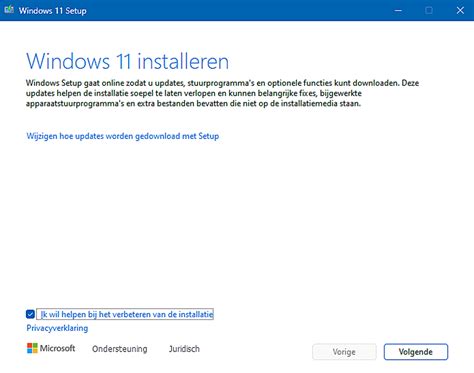Click the disabled maximize button in title bar
Image resolution: width=474 pixels, height=373 pixels.
pos(429,10)
